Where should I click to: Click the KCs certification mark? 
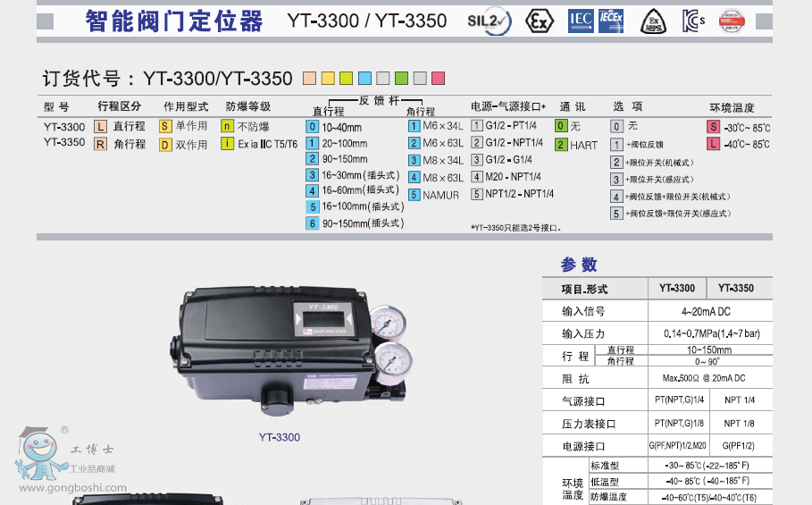pos(693,21)
